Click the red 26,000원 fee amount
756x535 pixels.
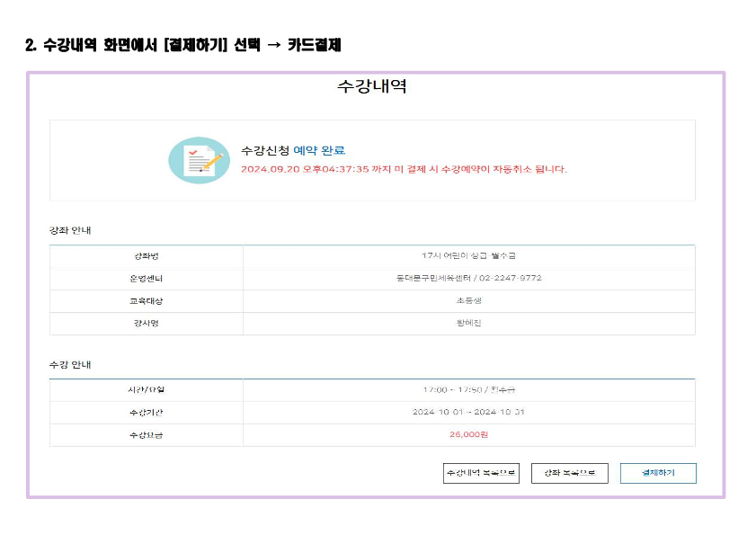[x=468, y=435]
